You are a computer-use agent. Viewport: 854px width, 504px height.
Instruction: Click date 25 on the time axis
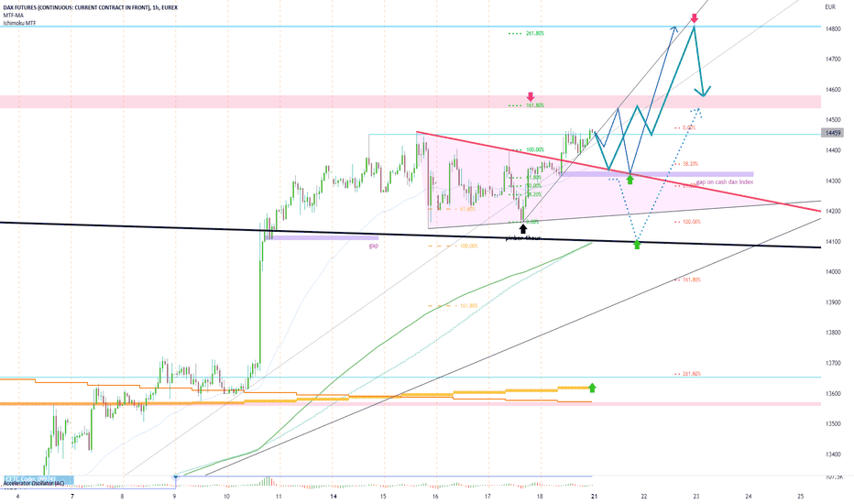click(x=801, y=497)
